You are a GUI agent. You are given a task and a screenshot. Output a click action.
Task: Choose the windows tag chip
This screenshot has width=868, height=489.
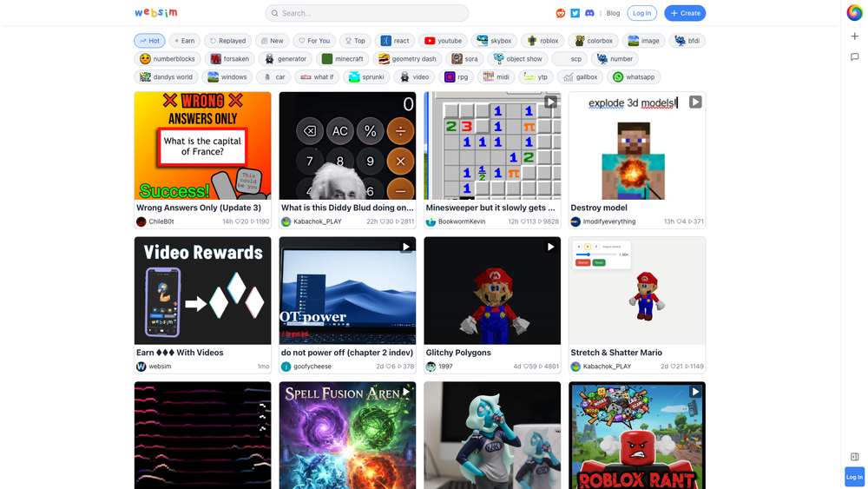227,77
